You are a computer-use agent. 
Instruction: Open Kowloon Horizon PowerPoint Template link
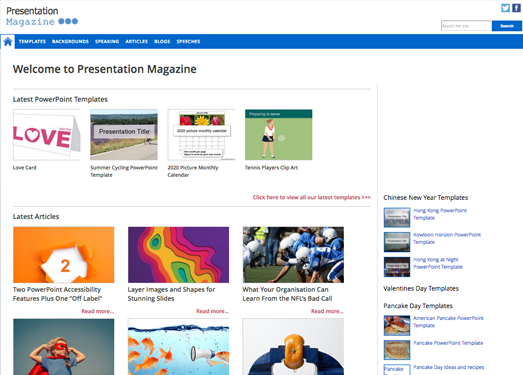447,238
